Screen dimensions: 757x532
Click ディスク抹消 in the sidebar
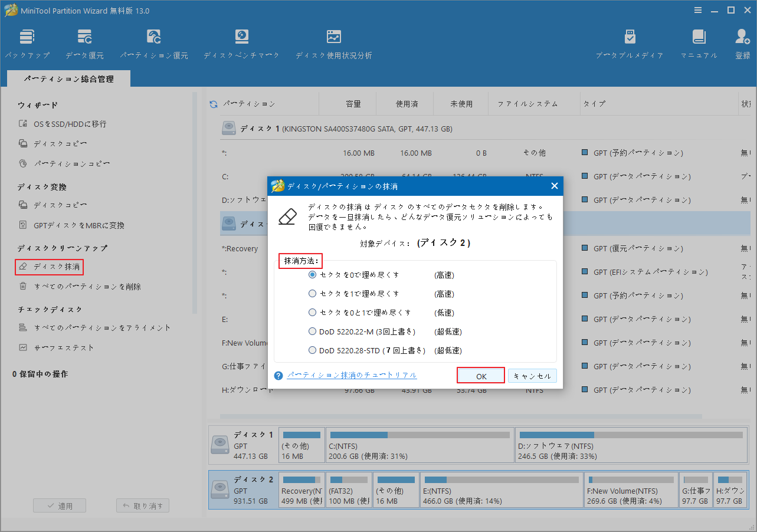[50, 267]
